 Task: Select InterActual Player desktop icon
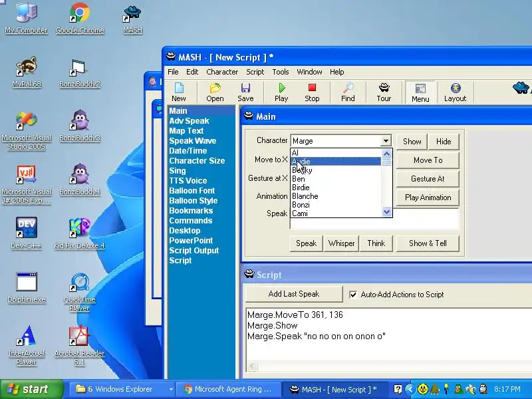(26, 345)
